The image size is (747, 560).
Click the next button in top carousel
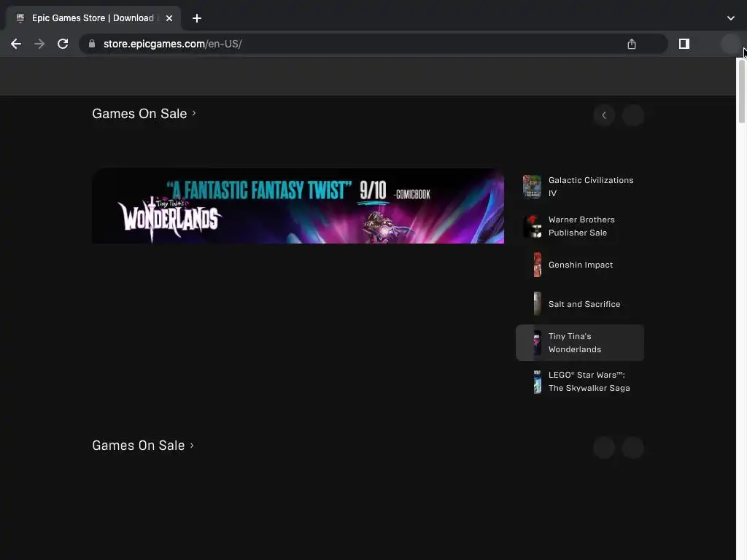(633, 115)
